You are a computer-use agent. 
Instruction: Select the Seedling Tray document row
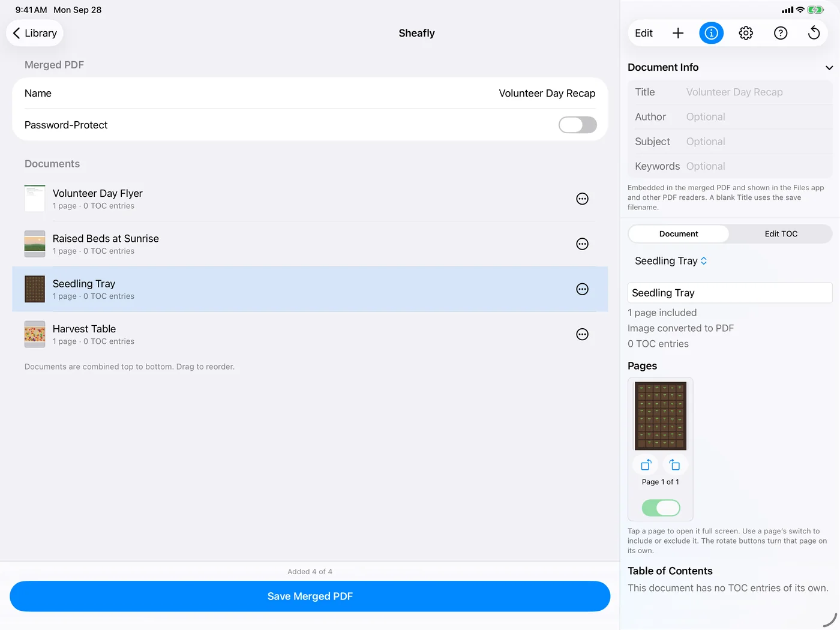click(310, 289)
